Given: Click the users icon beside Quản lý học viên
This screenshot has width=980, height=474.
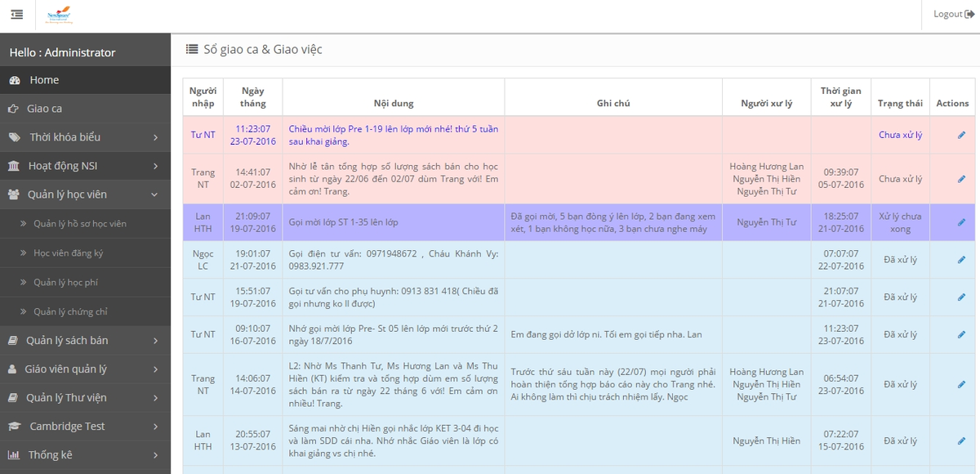Looking at the screenshot, I should pyautogui.click(x=14, y=195).
